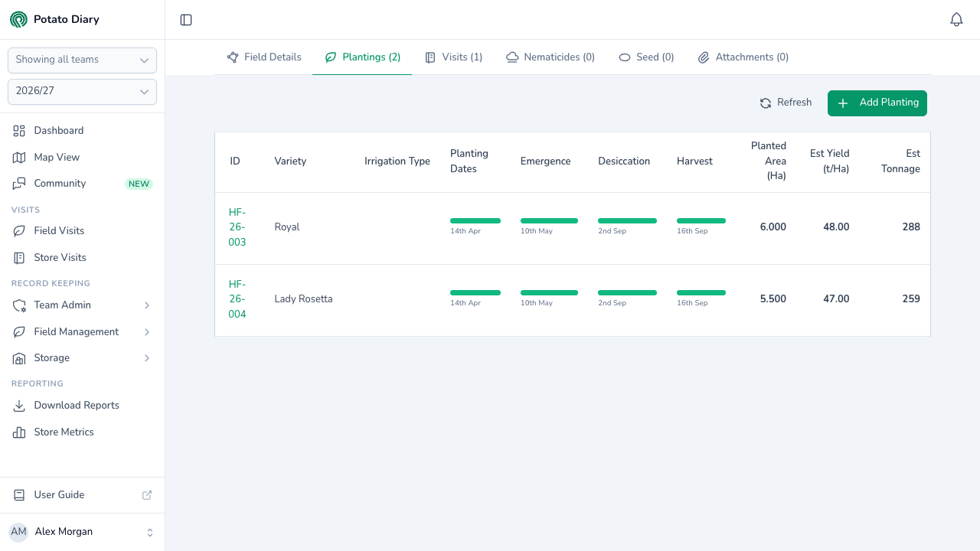Click the Dashboard grid icon
980x551 pixels.
point(19,131)
